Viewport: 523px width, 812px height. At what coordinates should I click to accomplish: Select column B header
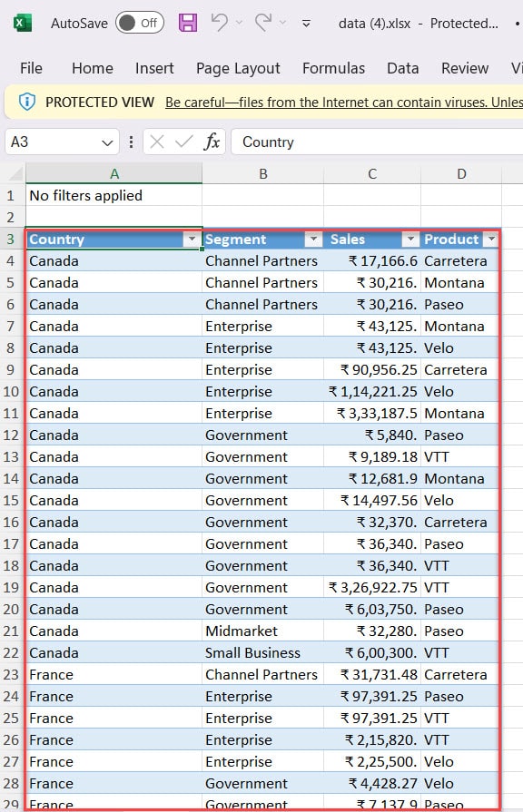[x=262, y=173]
